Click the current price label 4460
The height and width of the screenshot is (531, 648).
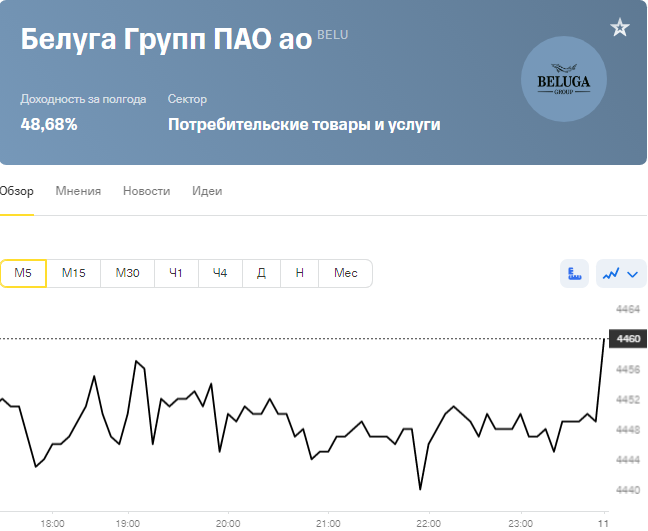[628, 339]
